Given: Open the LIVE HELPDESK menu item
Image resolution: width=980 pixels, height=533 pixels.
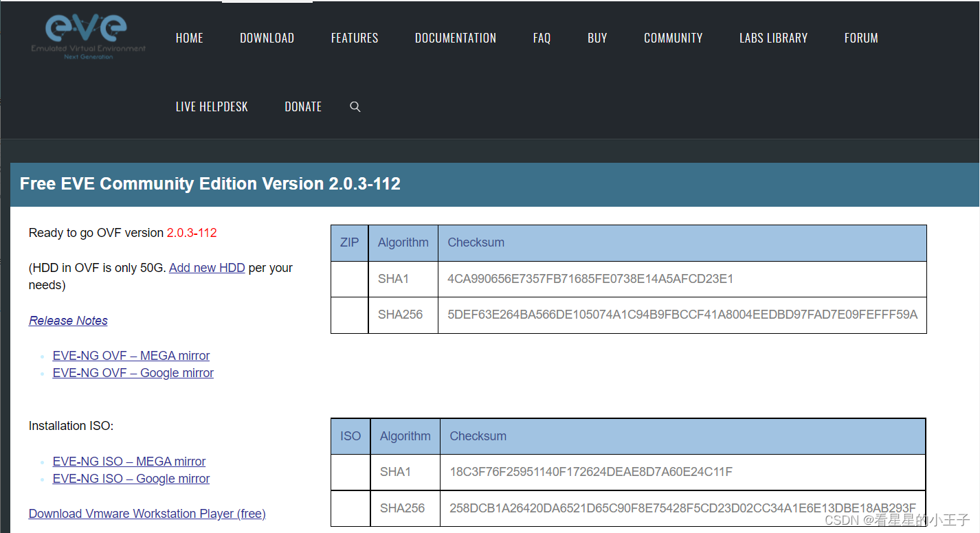Looking at the screenshot, I should click(x=212, y=106).
